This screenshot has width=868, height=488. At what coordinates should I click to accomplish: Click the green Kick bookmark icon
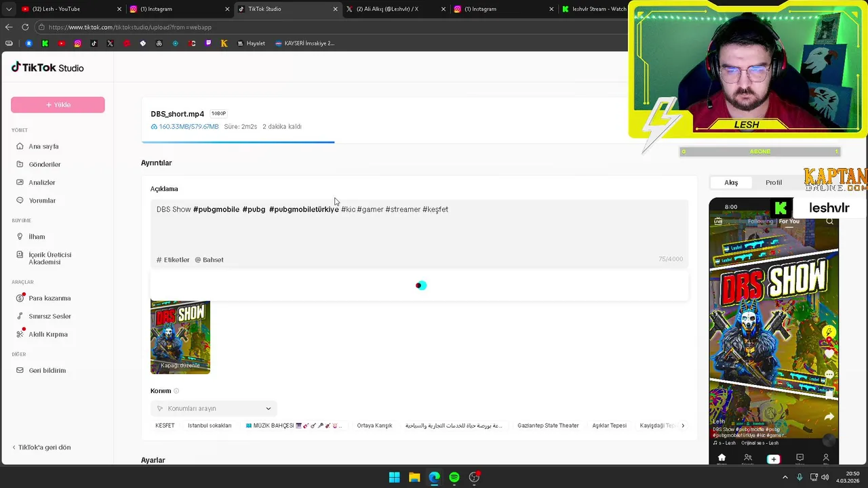(x=45, y=43)
